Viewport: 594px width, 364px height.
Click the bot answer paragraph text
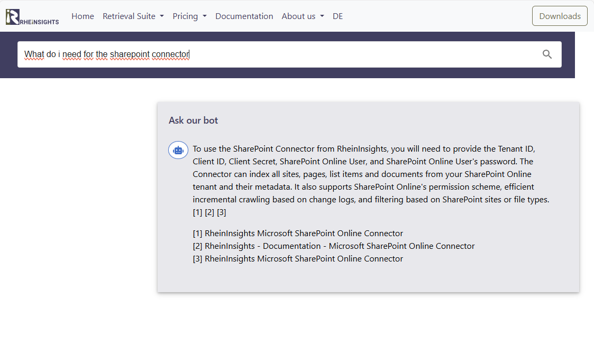click(371, 181)
